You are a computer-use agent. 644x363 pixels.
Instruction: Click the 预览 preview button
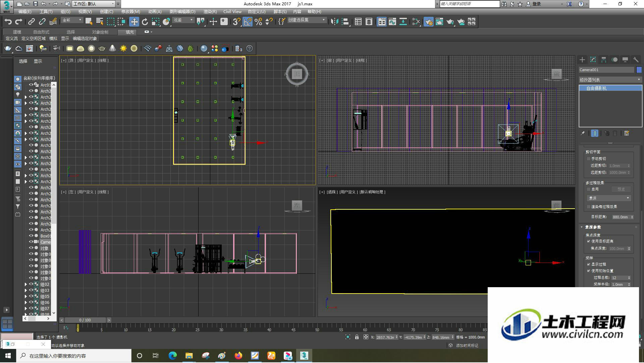point(621,189)
